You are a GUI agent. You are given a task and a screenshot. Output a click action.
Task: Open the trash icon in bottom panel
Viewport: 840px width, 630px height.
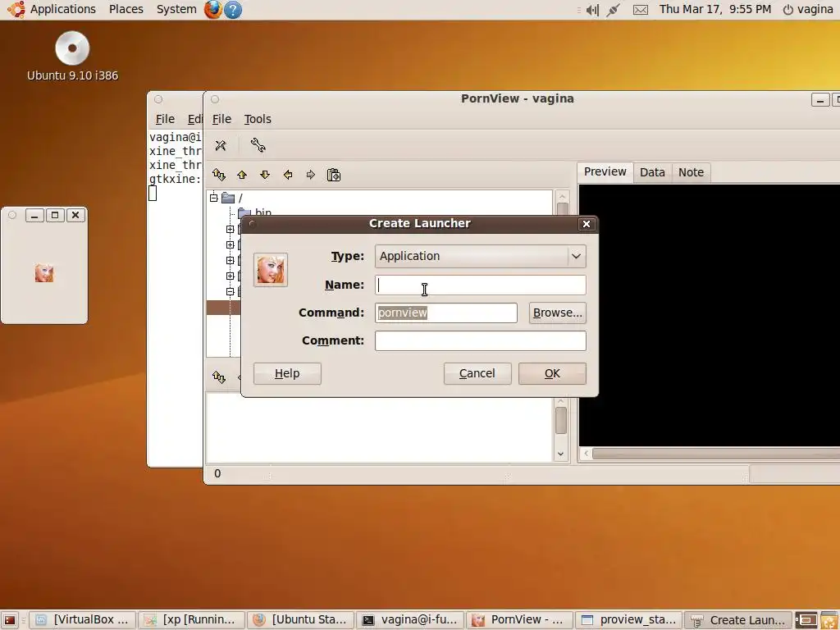(x=829, y=620)
